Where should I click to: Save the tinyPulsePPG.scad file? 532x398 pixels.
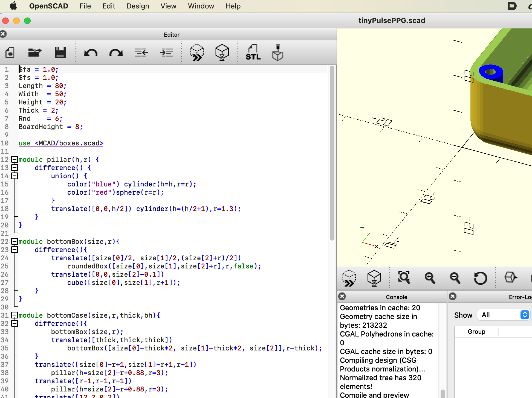pyautogui.click(x=60, y=52)
